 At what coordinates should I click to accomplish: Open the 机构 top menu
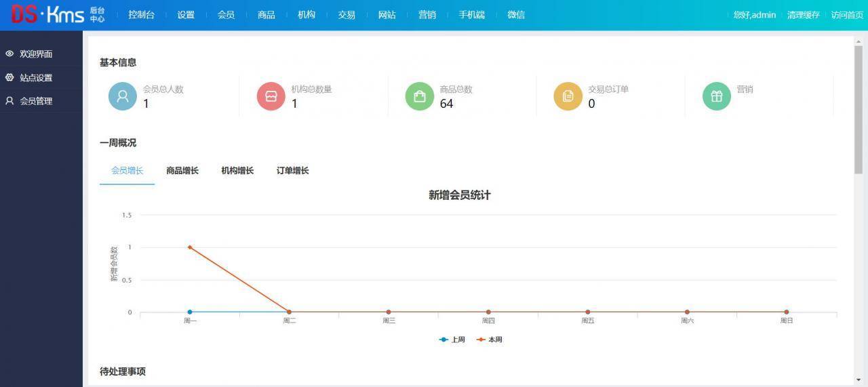click(307, 14)
